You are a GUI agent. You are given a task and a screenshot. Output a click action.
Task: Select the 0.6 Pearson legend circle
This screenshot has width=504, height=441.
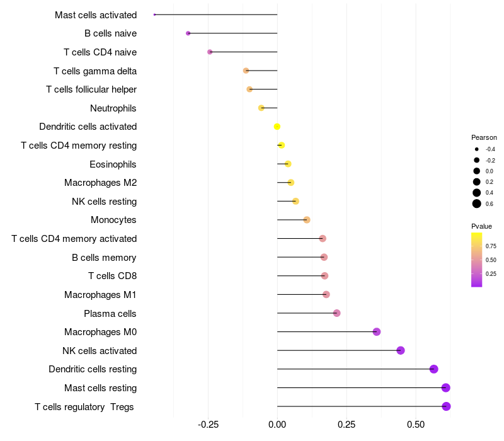point(477,203)
